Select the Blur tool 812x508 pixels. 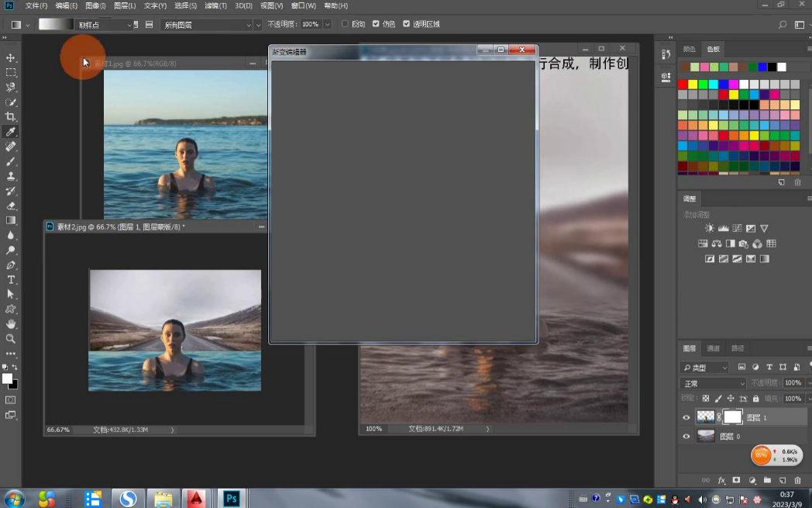tap(10, 235)
